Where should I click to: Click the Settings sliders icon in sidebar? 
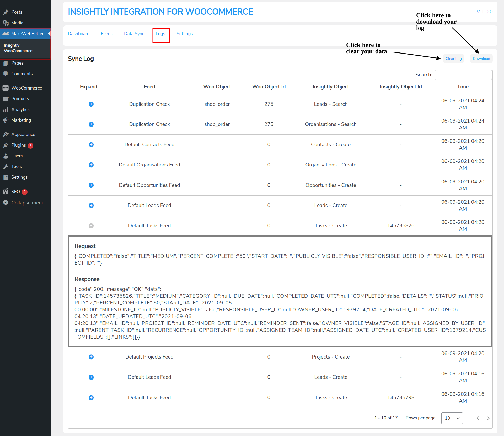tap(6, 177)
